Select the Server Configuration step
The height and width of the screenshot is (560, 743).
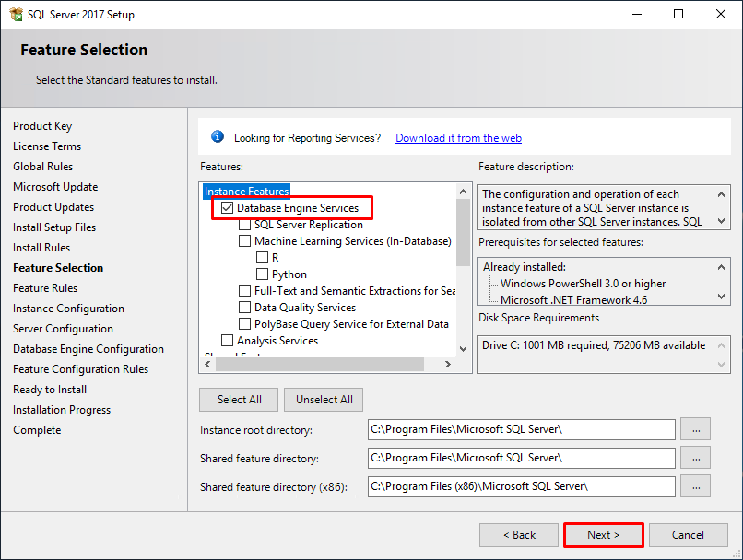63,329
